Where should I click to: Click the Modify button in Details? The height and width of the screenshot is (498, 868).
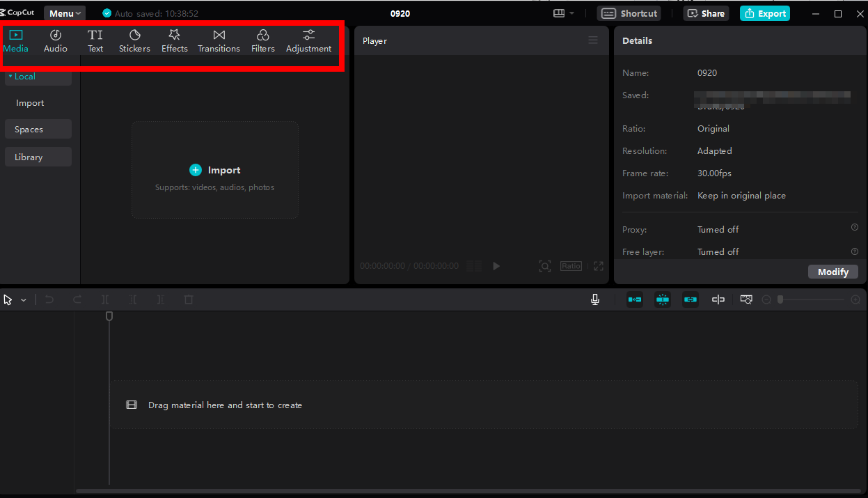[833, 272]
